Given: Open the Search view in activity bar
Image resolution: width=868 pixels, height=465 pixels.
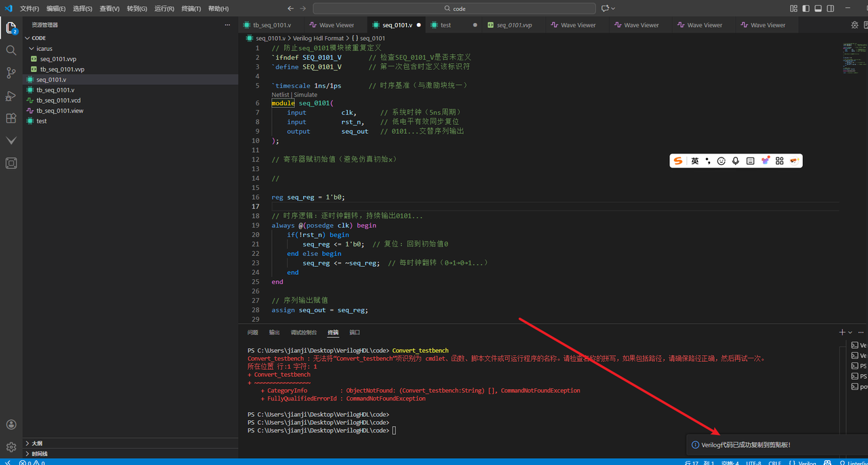Looking at the screenshot, I should (x=11, y=50).
